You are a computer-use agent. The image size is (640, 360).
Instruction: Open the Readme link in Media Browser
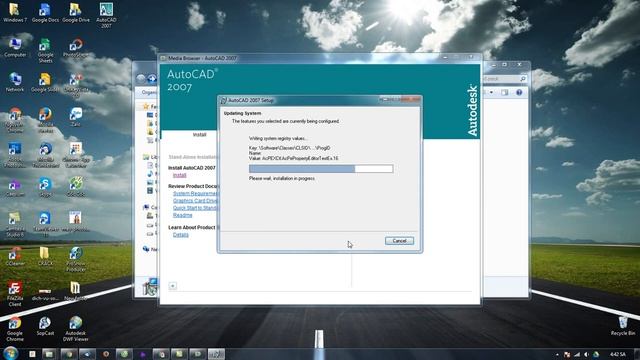click(182, 215)
